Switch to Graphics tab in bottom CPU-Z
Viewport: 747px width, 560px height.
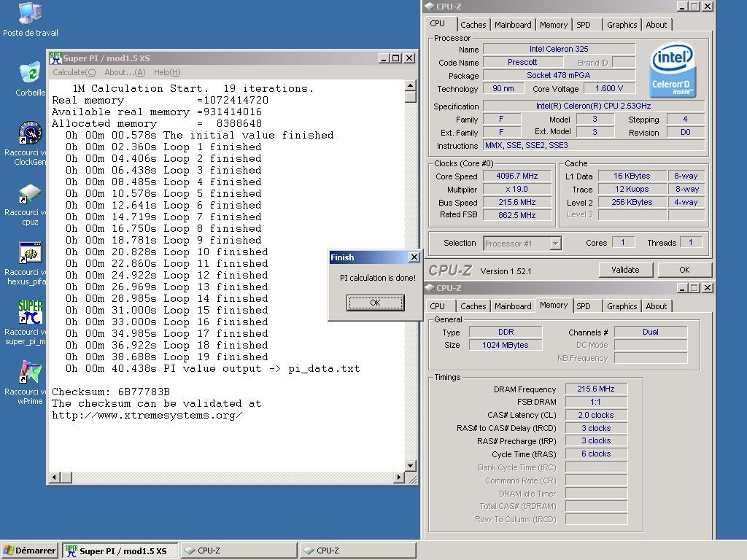point(622,306)
